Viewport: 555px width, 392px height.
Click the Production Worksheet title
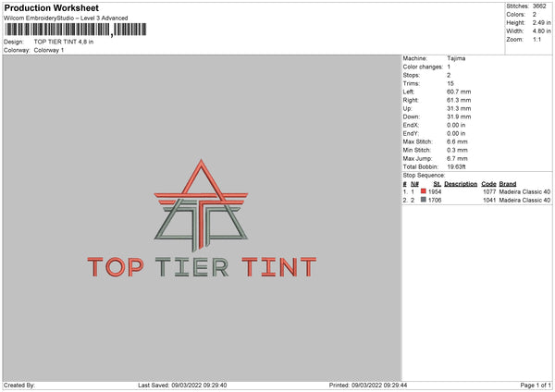(51, 7)
